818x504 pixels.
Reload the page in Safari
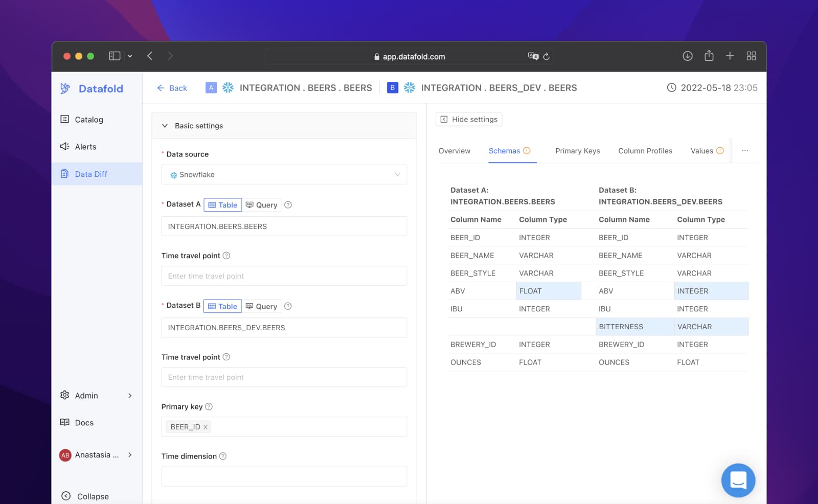point(547,56)
